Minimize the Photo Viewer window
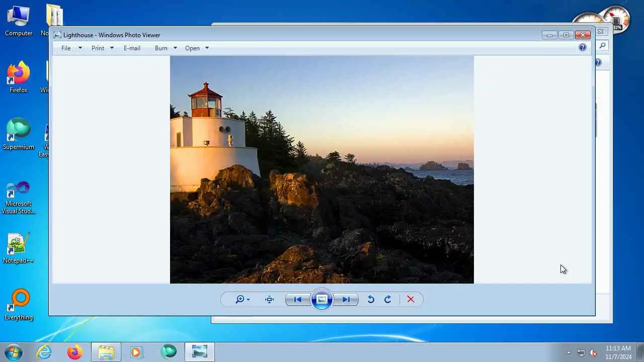 (x=549, y=35)
